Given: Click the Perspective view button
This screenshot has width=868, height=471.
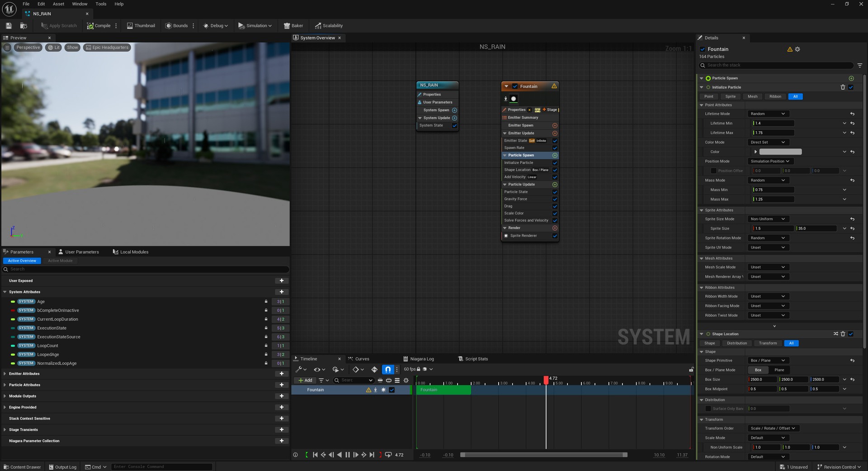Looking at the screenshot, I should tap(28, 48).
